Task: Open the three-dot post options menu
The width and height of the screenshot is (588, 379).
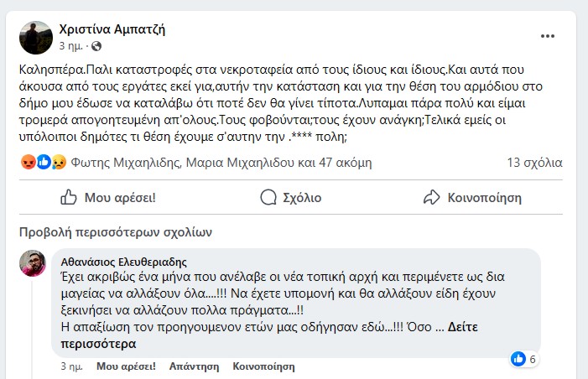Action: tap(548, 36)
